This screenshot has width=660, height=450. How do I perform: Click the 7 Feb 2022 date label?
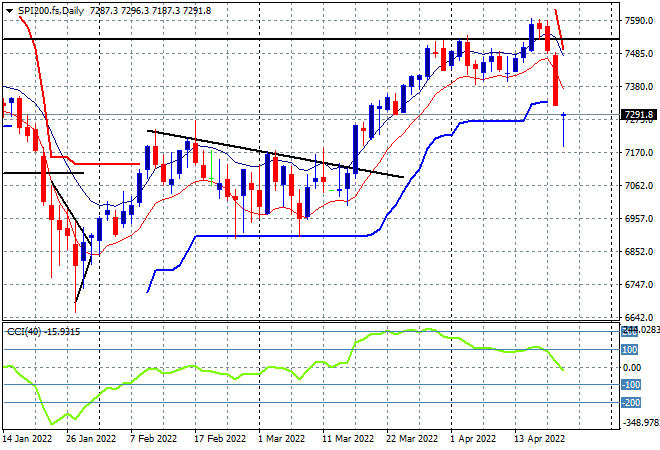point(154,439)
